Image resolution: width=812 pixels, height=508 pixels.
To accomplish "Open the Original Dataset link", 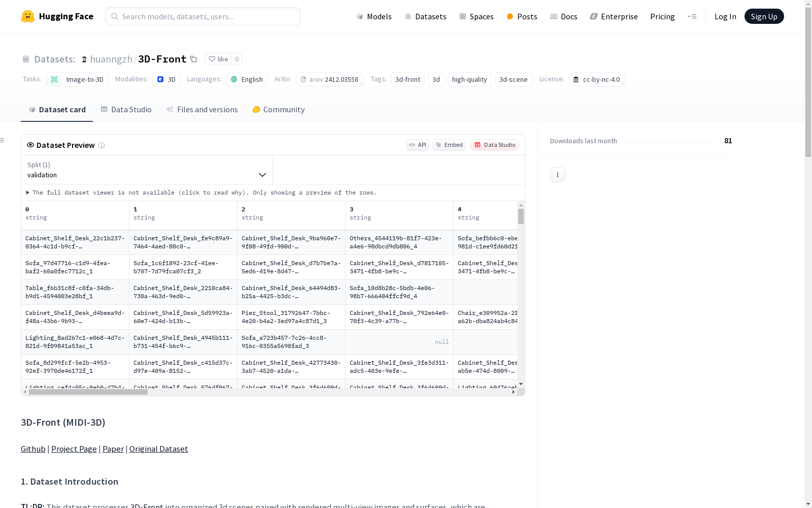I will (159, 449).
